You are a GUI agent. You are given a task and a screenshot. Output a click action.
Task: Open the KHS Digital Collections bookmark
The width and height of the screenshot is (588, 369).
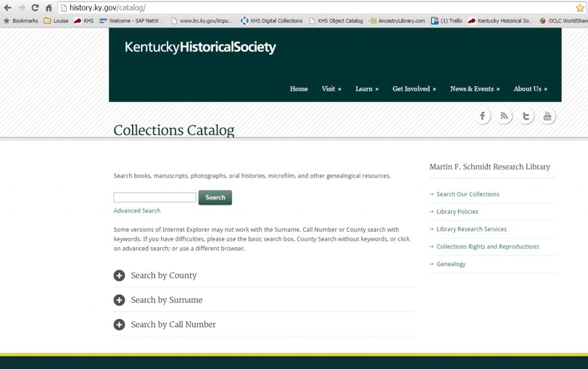click(271, 20)
